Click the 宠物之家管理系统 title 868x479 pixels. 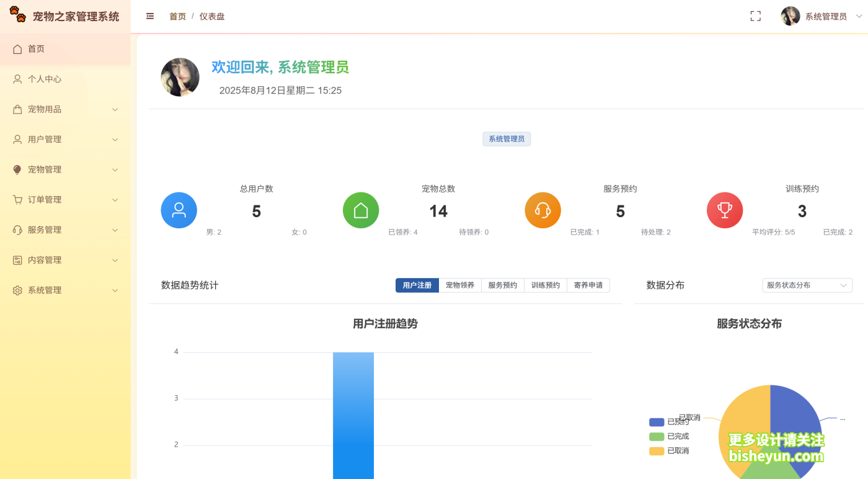(x=76, y=17)
